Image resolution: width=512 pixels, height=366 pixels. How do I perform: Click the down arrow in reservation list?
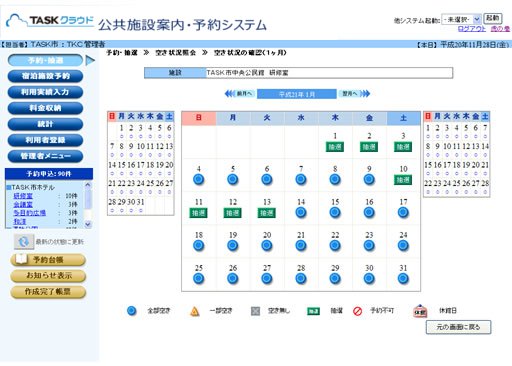click(88, 224)
